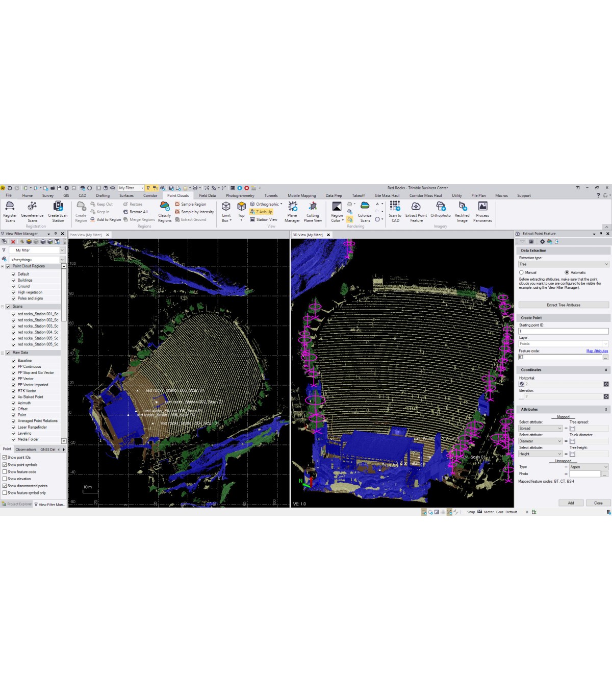The image size is (612, 700).
Task: Click the help question mark icon
Action: point(598,195)
